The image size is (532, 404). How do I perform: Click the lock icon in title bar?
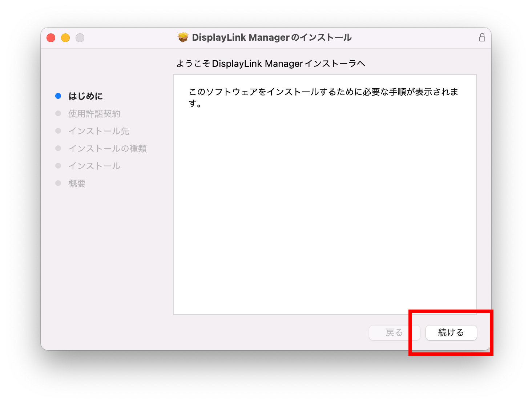pos(482,37)
